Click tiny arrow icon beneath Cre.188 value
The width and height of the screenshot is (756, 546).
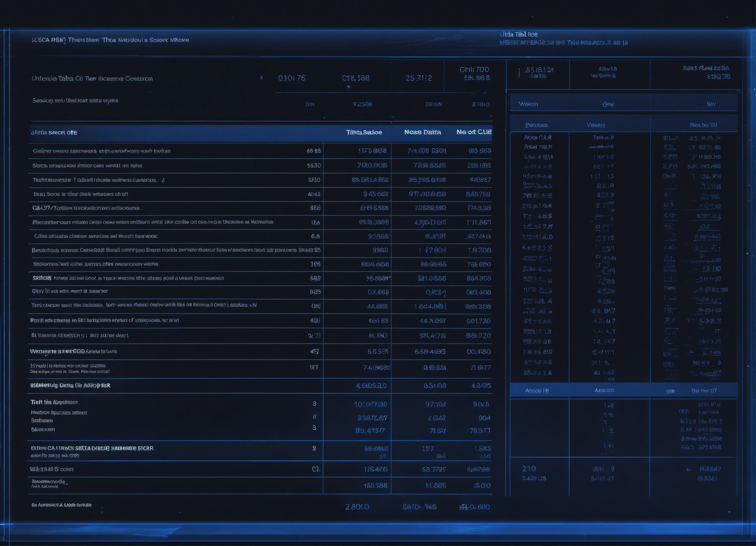click(x=349, y=87)
